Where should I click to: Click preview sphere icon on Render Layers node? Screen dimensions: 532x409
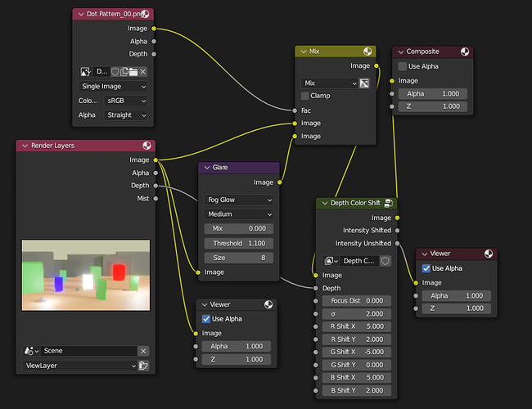(147, 146)
